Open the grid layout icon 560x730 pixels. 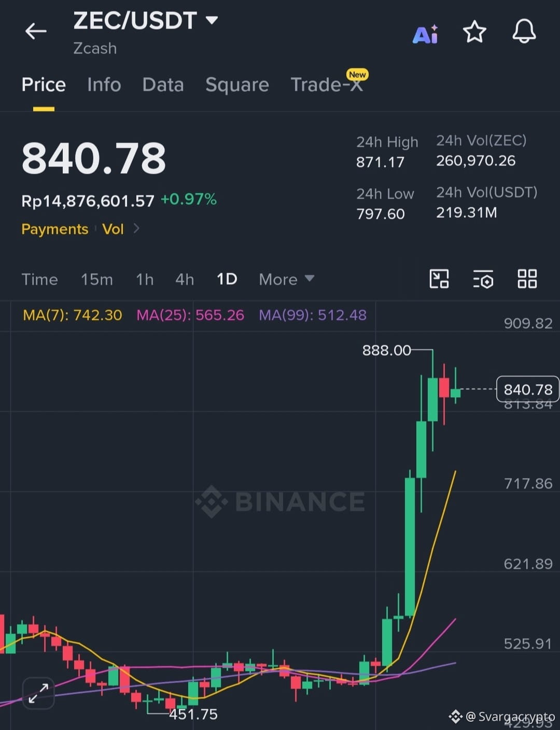pyautogui.click(x=527, y=279)
